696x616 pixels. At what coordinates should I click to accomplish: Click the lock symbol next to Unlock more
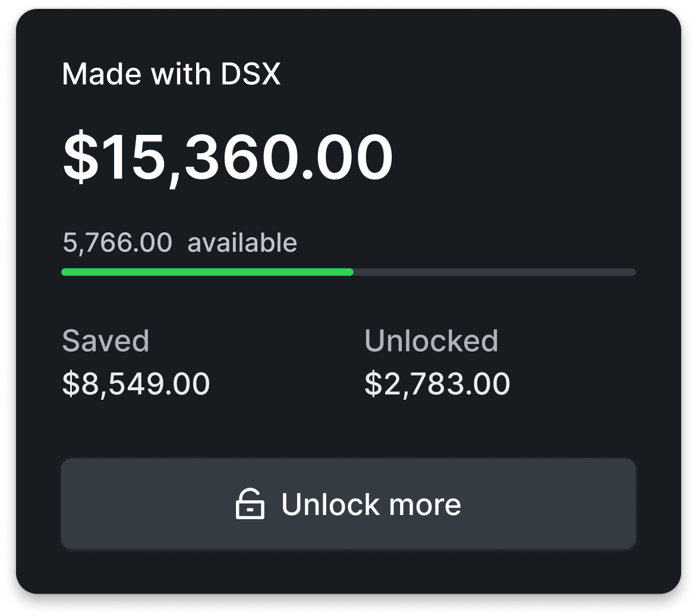coord(251,504)
